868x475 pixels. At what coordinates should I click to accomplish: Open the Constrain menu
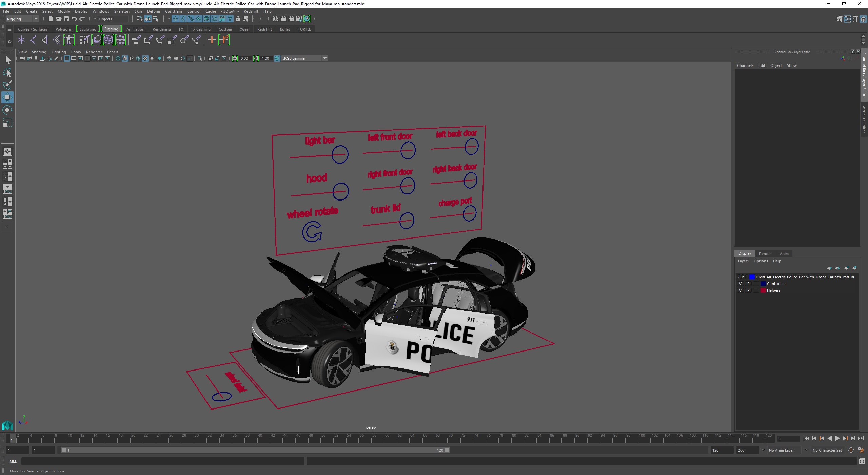pyautogui.click(x=173, y=11)
